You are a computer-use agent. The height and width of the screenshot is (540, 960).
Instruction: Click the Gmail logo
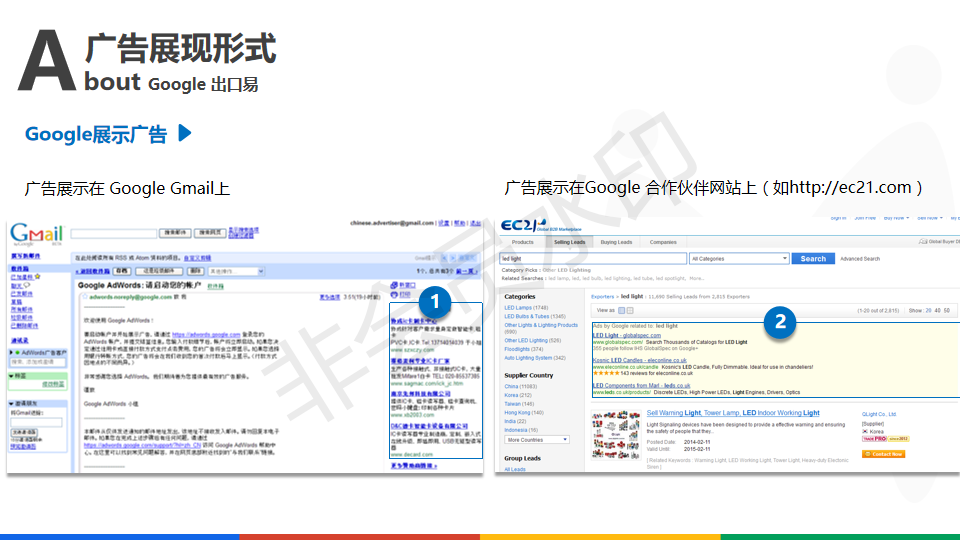(36, 233)
